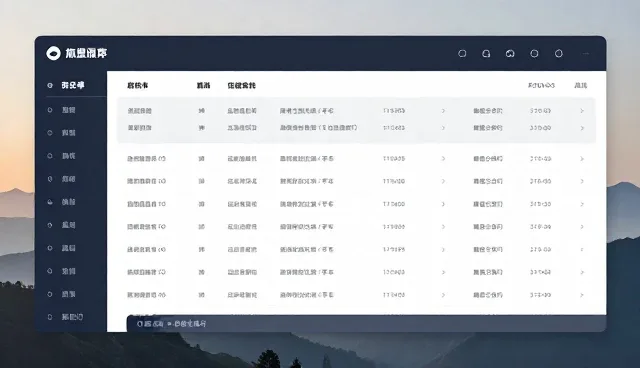Expand the far-right chevron of the third table row
This screenshot has height=368, width=640.
click(582, 159)
